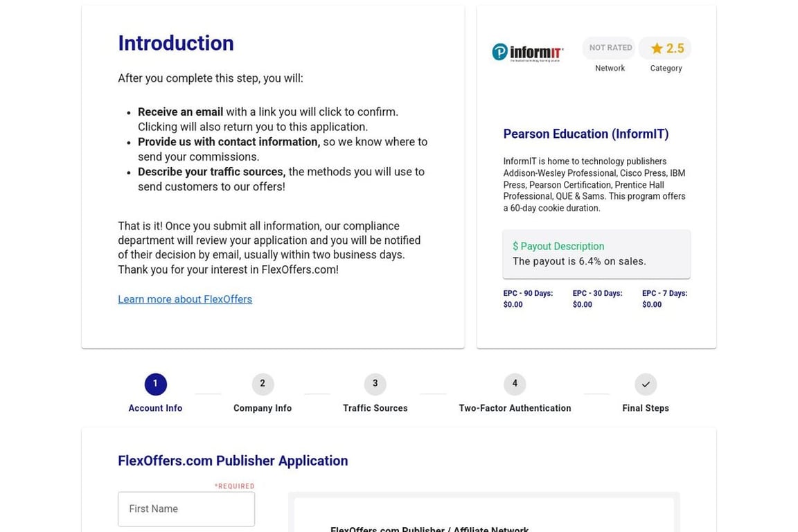Click the gold star rating icon
The image size is (798, 532).
pyautogui.click(x=657, y=48)
